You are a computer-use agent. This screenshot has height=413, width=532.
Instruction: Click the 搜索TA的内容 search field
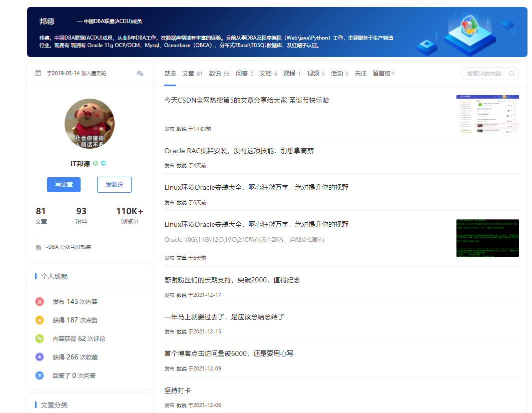tap(489, 74)
